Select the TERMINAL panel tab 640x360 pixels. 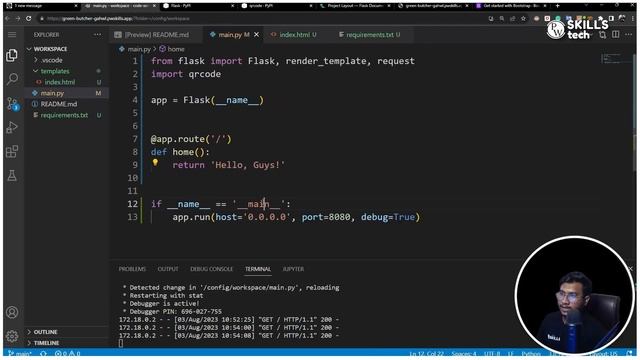click(258, 269)
